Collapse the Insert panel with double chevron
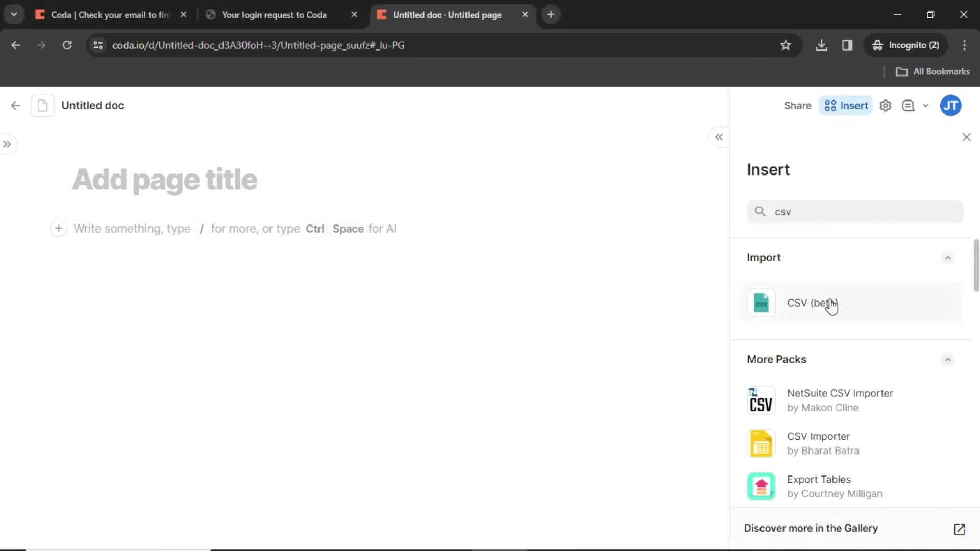The width and height of the screenshot is (980, 551). [719, 137]
